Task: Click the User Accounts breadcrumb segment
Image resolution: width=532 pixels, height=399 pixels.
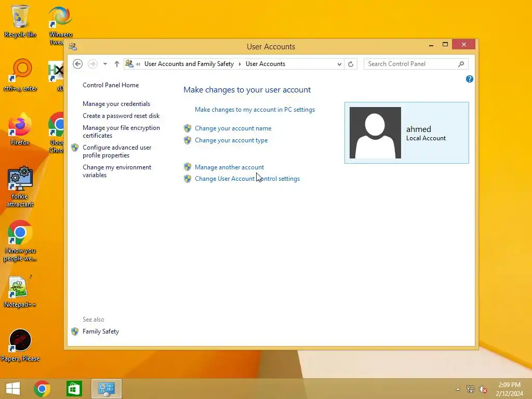Action: (x=265, y=64)
